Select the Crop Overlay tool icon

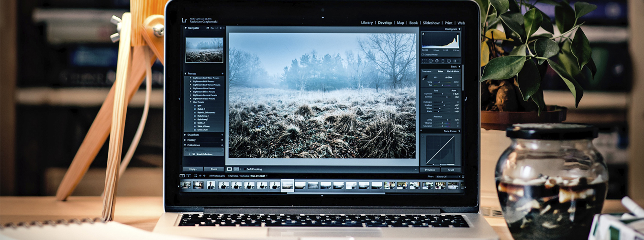tap(424, 61)
